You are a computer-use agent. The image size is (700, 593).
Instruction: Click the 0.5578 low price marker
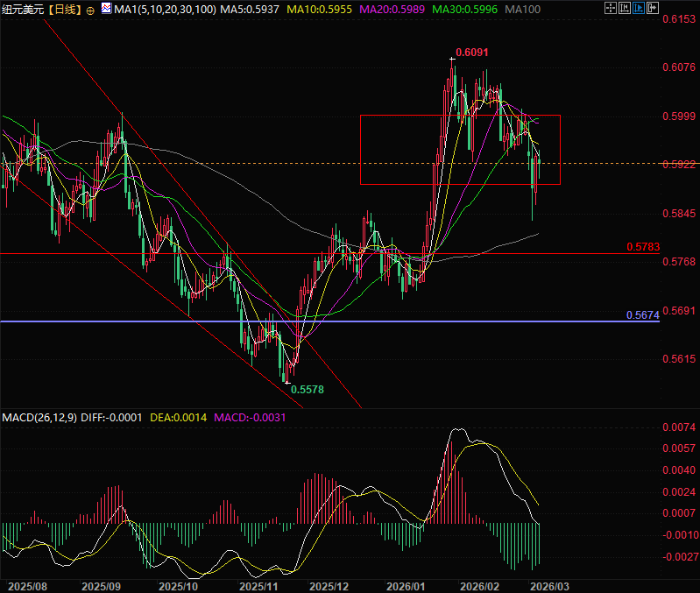(x=307, y=388)
